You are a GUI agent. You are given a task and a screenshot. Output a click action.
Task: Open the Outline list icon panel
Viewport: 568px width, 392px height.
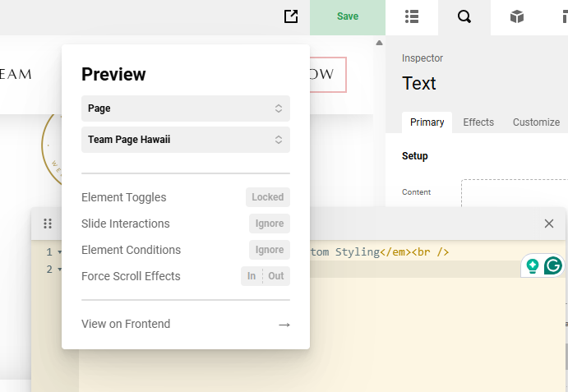pyautogui.click(x=412, y=16)
